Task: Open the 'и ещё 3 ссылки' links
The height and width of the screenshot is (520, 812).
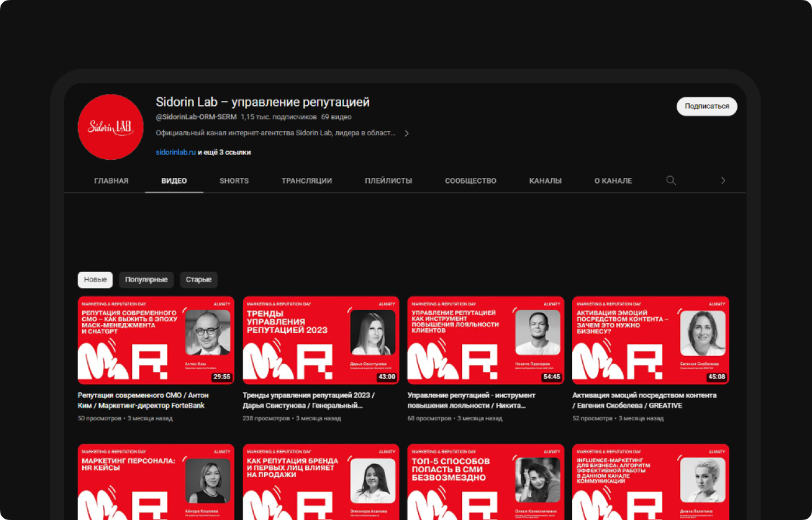Action: pos(225,152)
